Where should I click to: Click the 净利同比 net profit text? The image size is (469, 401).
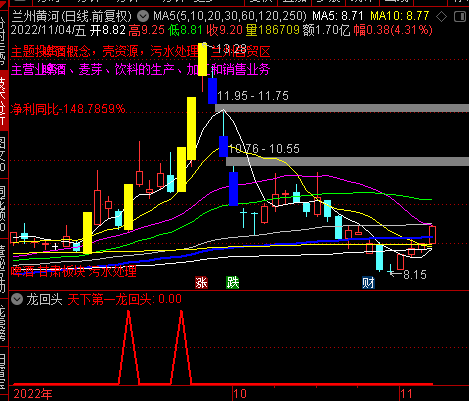(x=68, y=109)
